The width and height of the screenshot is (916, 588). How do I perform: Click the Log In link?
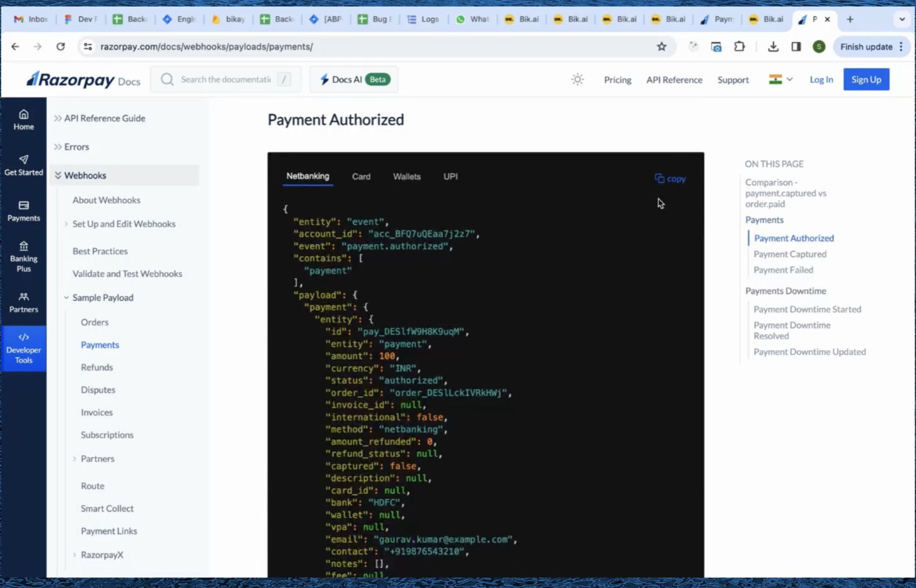pos(821,79)
